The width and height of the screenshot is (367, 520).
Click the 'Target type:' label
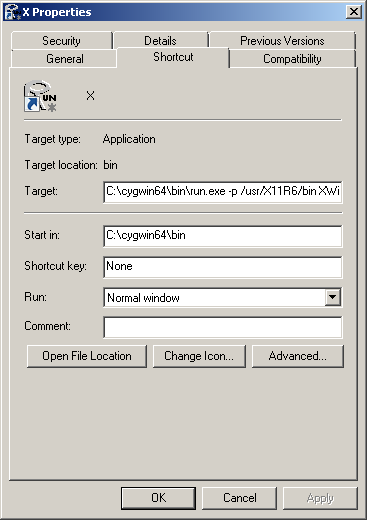point(53,139)
